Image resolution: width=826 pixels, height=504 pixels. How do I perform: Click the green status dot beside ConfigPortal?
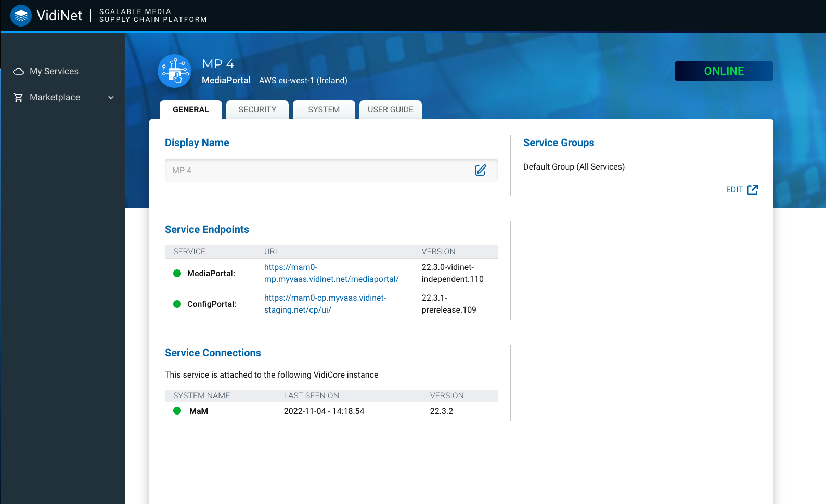(177, 304)
